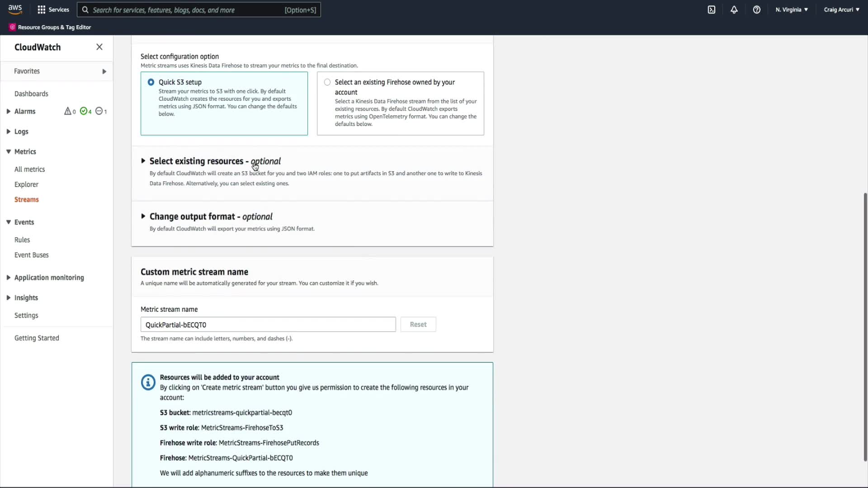
Task: Click the insufficient data alarms icon
Action: [99, 111]
